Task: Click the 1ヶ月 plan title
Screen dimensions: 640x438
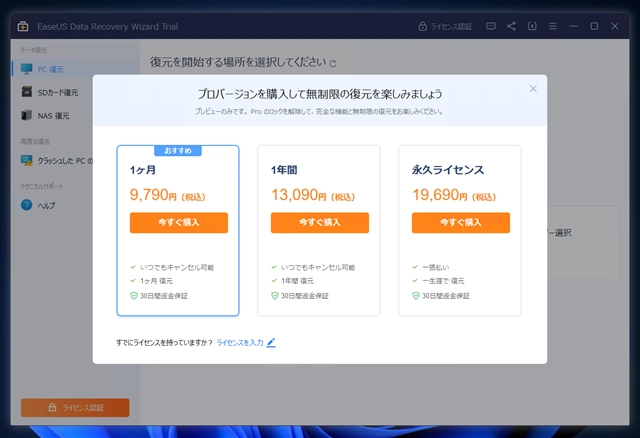Action: pos(143,170)
